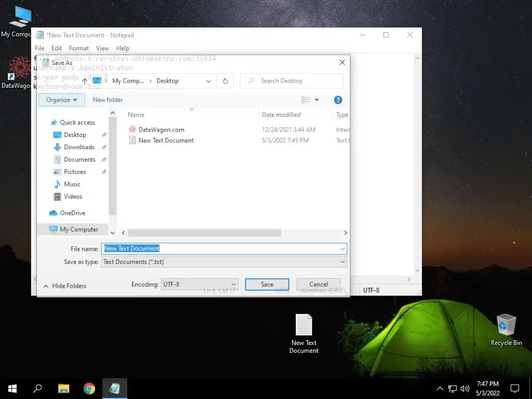The width and height of the screenshot is (532, 399).
Task: Open Save As dialog help
Action: [338, 100]
